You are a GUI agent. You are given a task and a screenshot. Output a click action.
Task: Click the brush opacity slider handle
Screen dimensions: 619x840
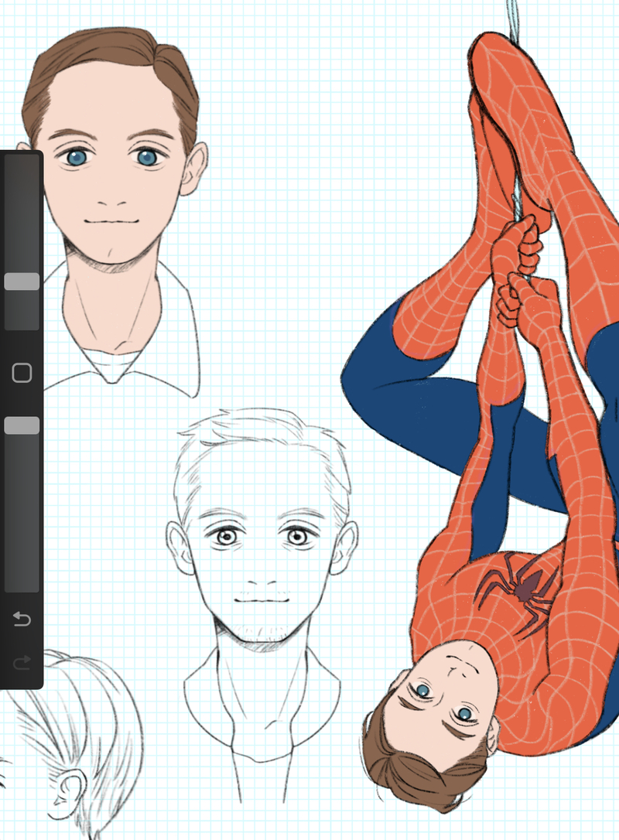pos(22,425)
